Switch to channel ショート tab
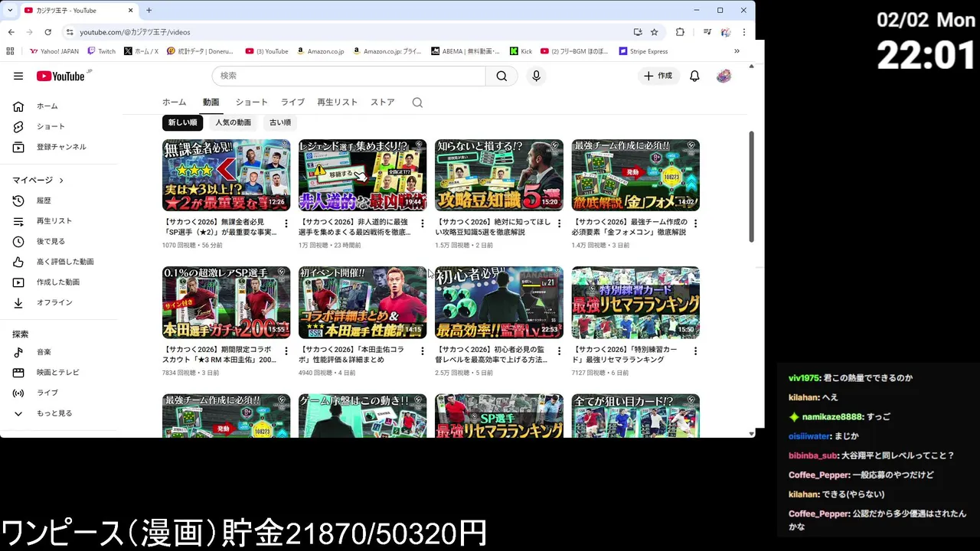 click(x=251, y=103)
